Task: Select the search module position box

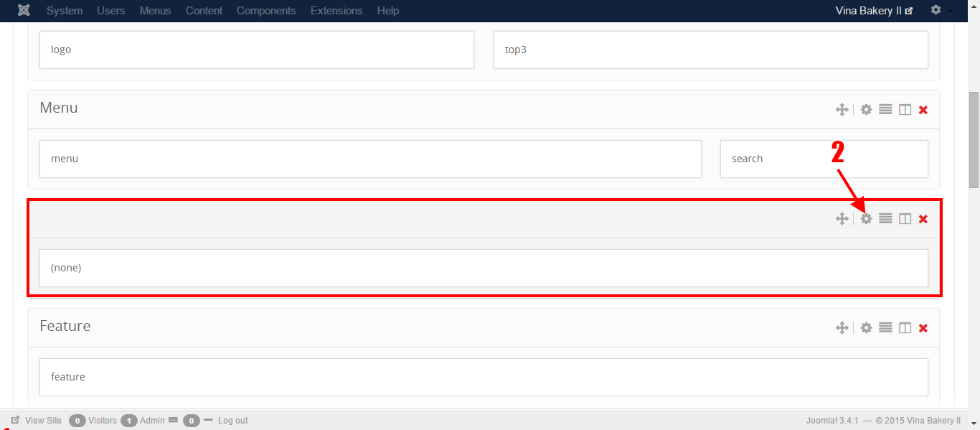Action: 824,159
